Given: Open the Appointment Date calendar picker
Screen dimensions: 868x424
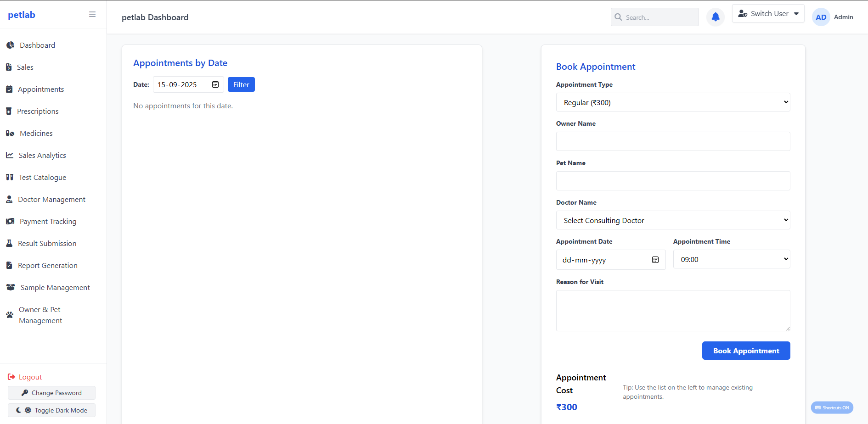Looking at the screenshot, I should click(x=655, y=259).
